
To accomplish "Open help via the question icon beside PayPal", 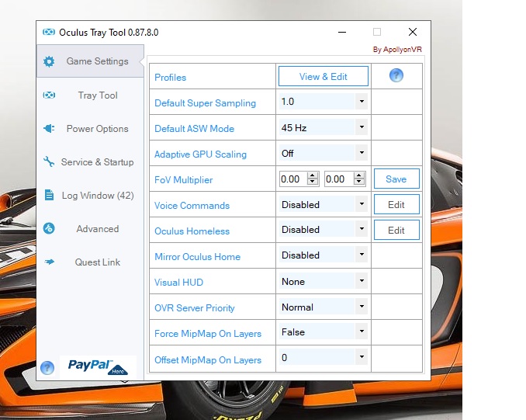I will point(47,368).
